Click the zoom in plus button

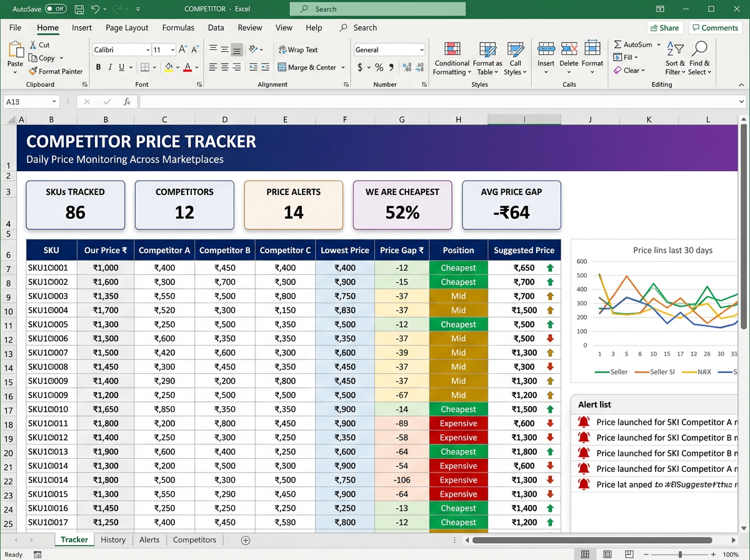click(712, 554)
